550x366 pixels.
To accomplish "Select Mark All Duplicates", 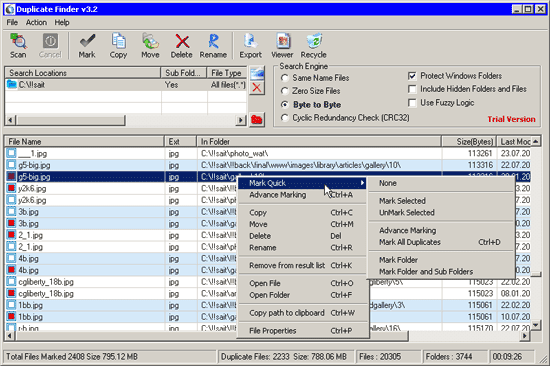I will 441,242.
